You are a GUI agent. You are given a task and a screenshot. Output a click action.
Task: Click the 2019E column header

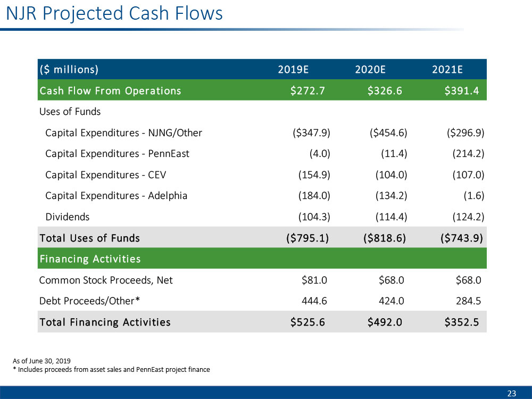tap(294, 69)
